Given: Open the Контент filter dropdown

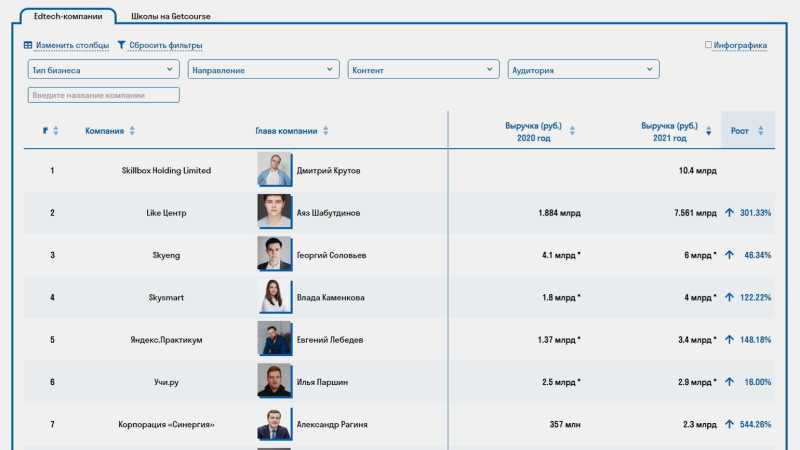Looking at the screenshot, I should [x=423, y=70].
